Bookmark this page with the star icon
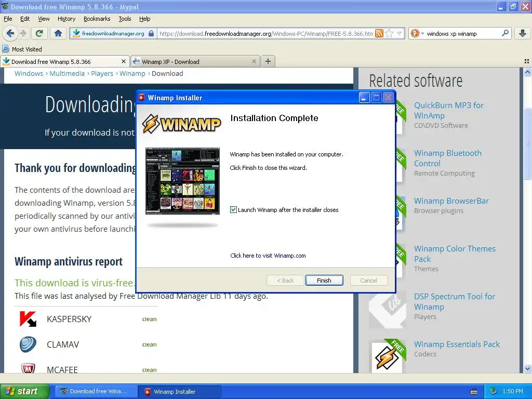 [x=389, y=33]
